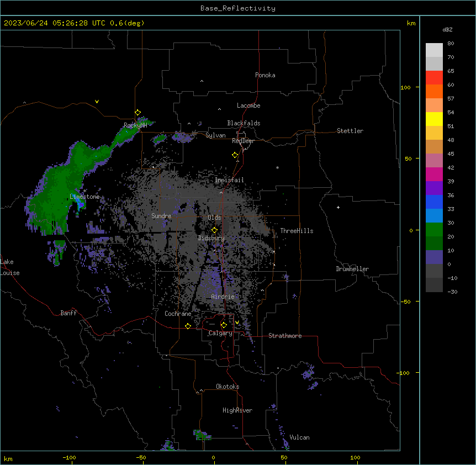Click the Olds city label
476x465 pixels.
point(214,218)
